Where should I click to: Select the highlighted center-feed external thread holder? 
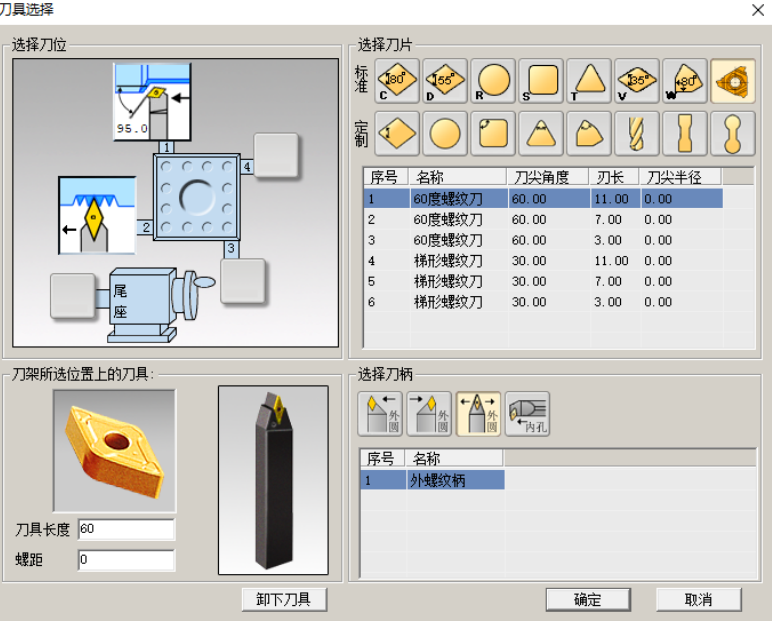point(478,413)
